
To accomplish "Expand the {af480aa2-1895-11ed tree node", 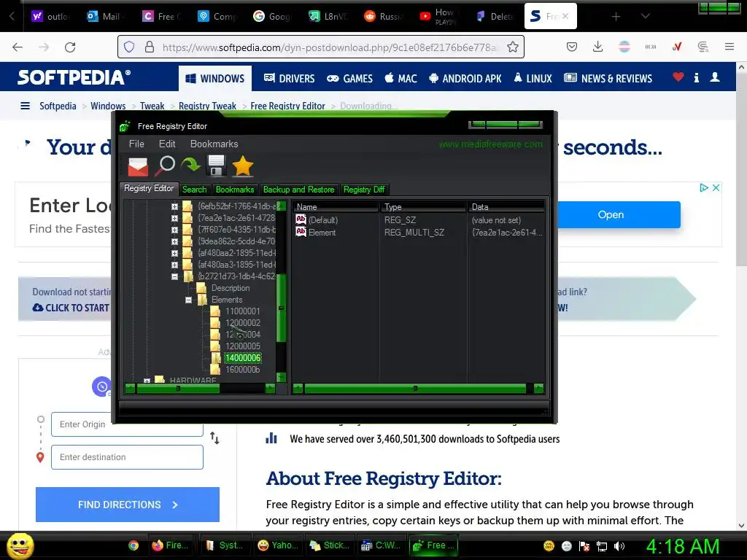I will pyautogui.click(x=174, y=253).
